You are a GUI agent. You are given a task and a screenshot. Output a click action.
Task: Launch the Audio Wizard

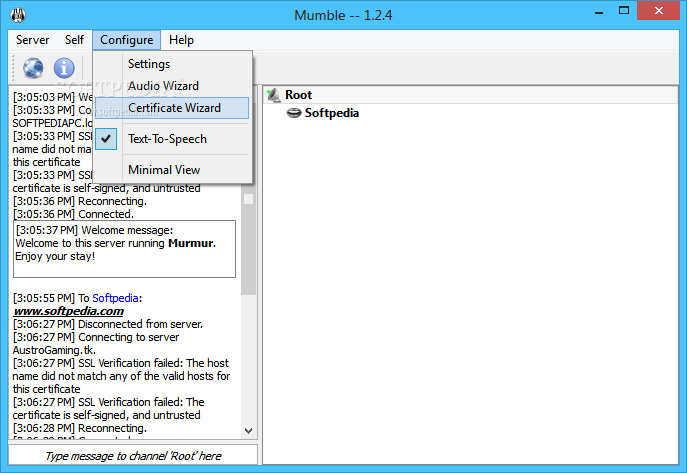[172, 86]
